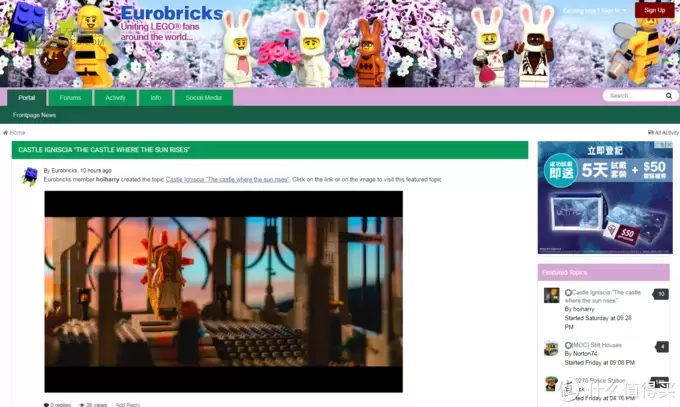
Task: Switch to the Portal tab
Action: coord(26,98)
